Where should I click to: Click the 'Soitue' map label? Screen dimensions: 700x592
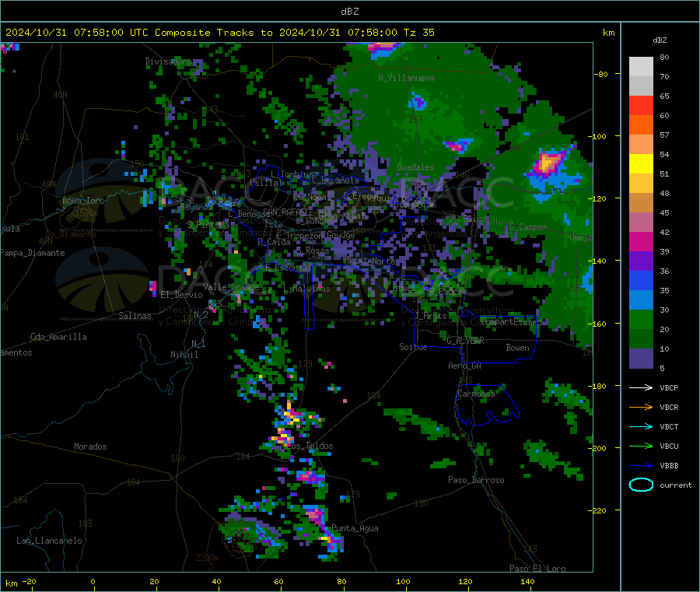click(x=413, y=347)
